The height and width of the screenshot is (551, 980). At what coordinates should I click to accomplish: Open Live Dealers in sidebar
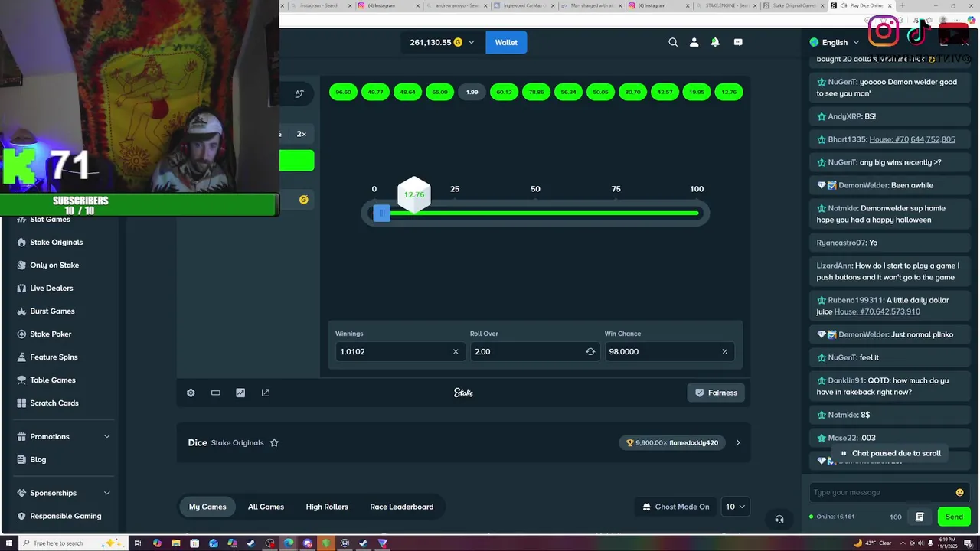point(51,288)
